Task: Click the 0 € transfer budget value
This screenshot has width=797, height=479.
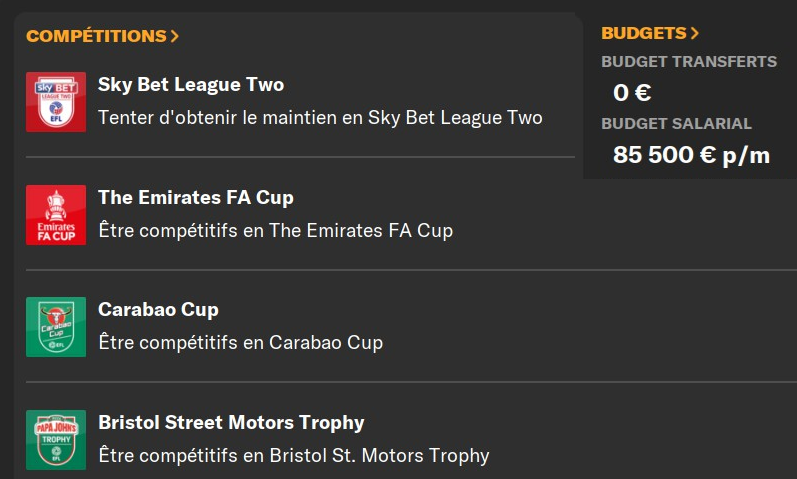Action: [x=632, y=93]
